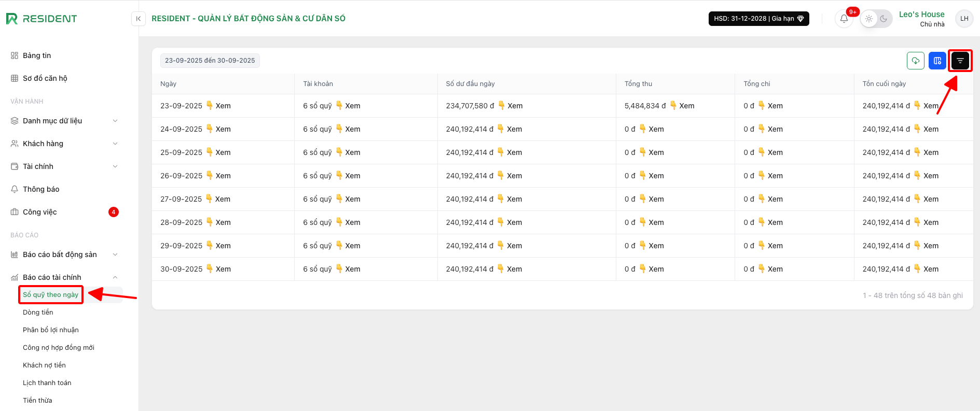Select Sổ quỹ theo ngày menu item
980x411 pixels.
click(50, 294)
